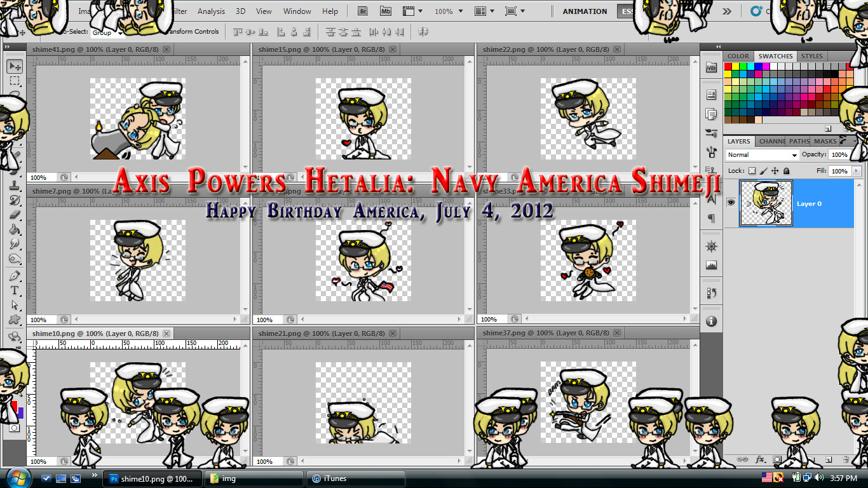Collapse the right panels with double arrow

tap(718, 46)
